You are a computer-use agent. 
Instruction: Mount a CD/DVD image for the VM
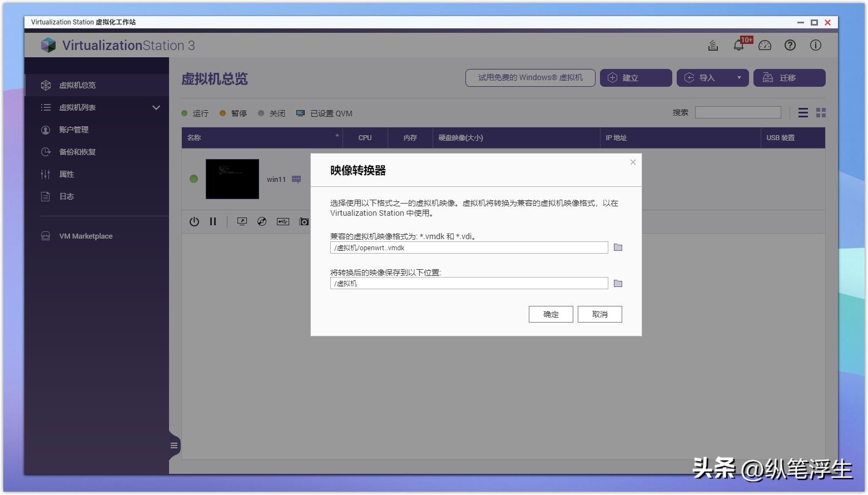coord(261,221)
